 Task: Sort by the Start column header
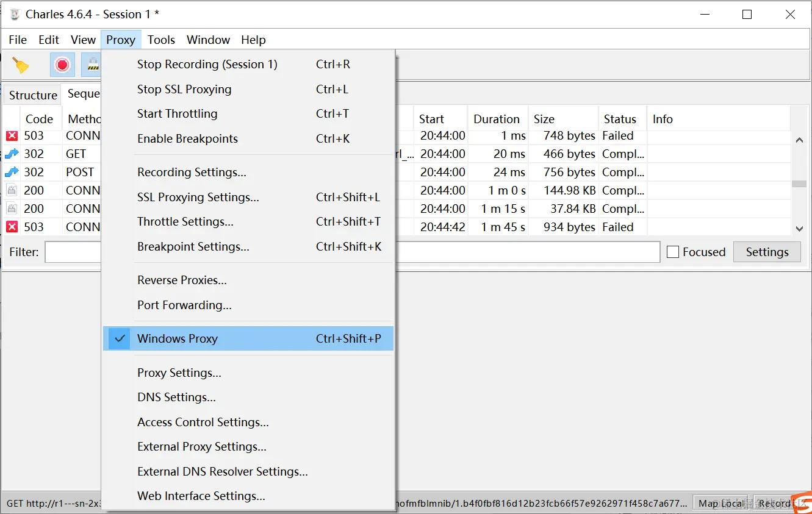(440, 119)
